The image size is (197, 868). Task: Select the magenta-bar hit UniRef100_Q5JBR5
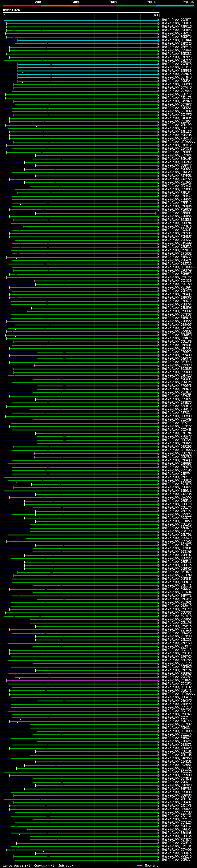pyautogui.click(x=177, y=680)
